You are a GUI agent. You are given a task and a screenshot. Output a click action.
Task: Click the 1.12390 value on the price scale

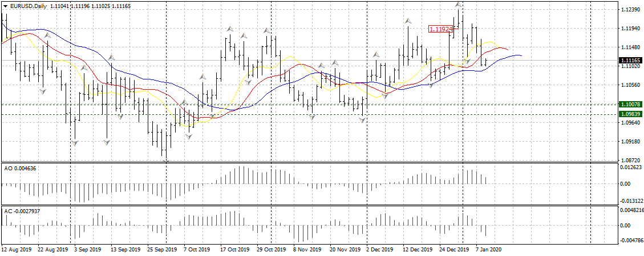(x=630, y=10)
